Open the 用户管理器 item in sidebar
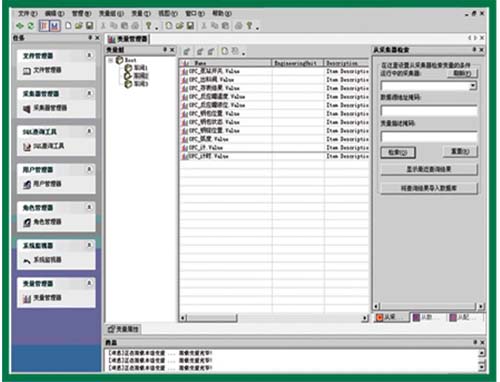 point(42,184)
